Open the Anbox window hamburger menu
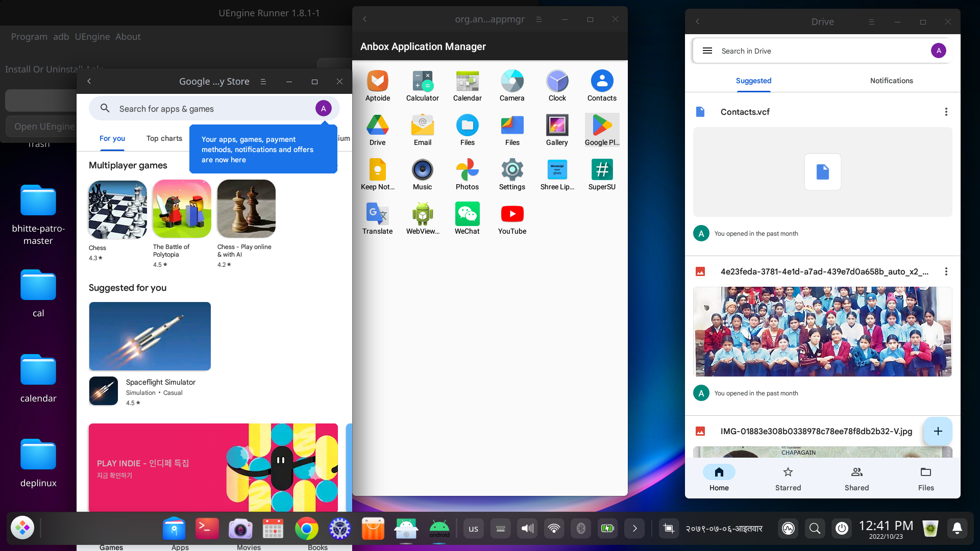 [x=539, y=19]
